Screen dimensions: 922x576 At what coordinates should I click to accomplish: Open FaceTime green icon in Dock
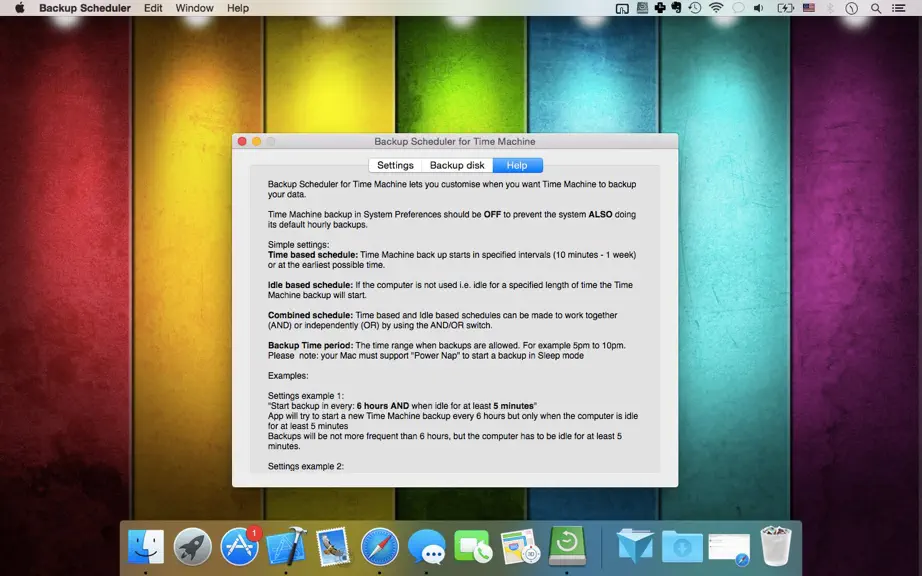point(473,546)
